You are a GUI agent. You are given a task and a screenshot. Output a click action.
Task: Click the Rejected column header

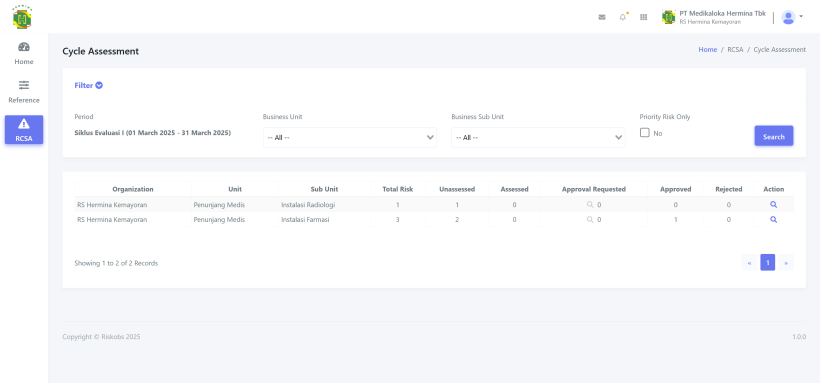pos(728,189)
